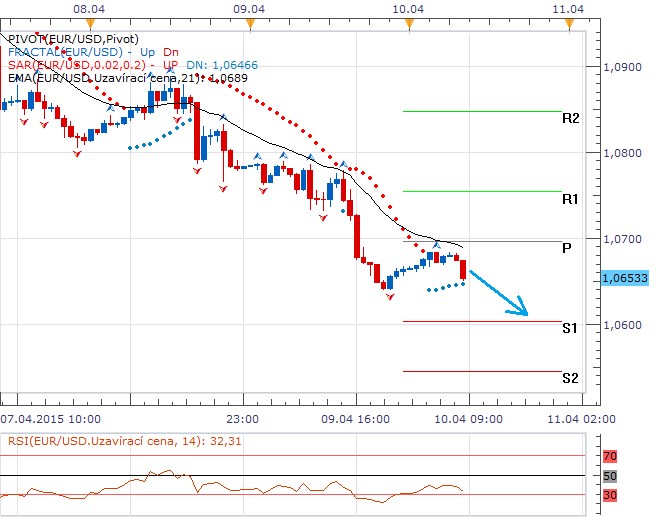This screenshot has height=517, width=658.
Task: Select the R2 resistance green line
Action: (481, 111)
